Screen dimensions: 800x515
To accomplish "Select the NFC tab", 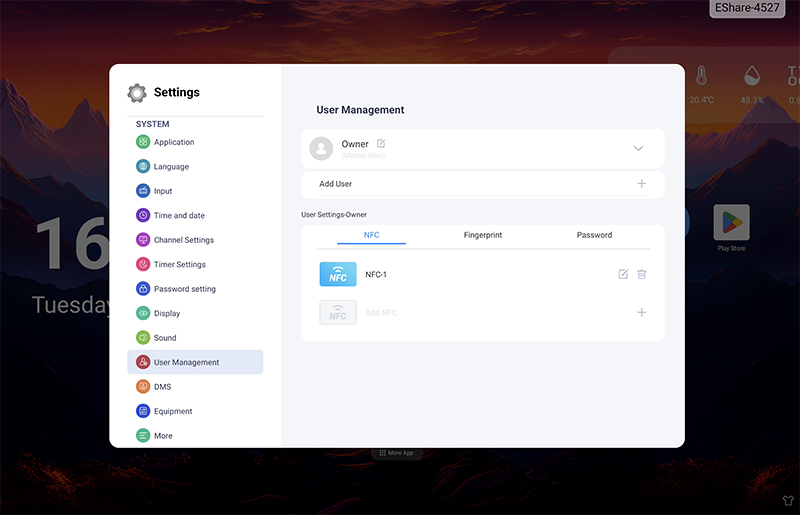I will pyautogui.click(x=371, y=235).
